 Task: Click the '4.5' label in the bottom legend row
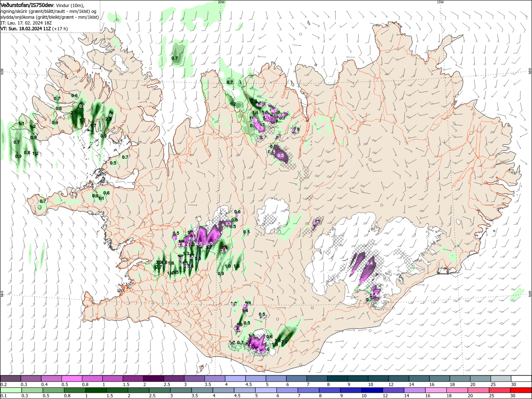(x=237, y=396)
